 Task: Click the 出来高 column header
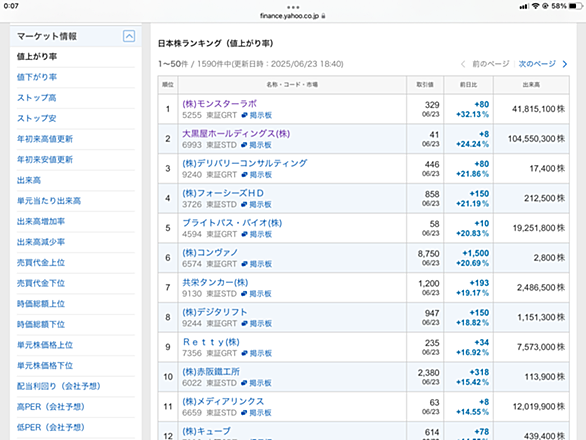[x=531, y=85]
